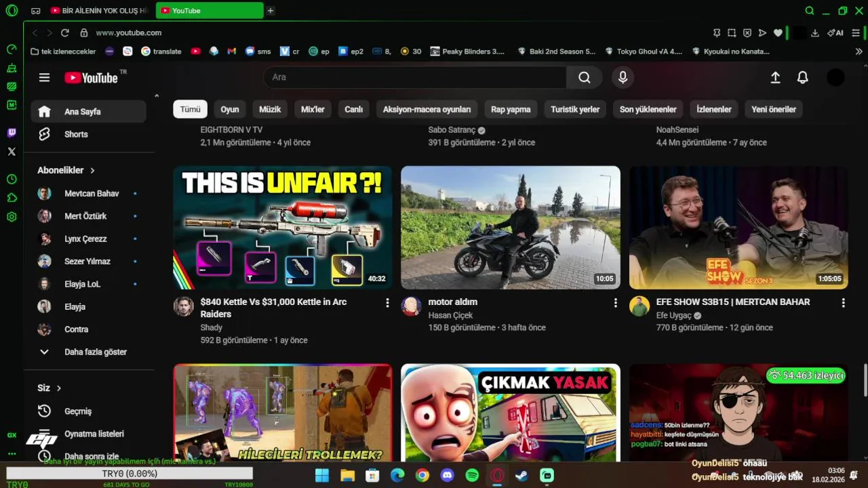Play the motorcycle thumbnail video
Screen dimensions: 868x488
pos(510,228)
